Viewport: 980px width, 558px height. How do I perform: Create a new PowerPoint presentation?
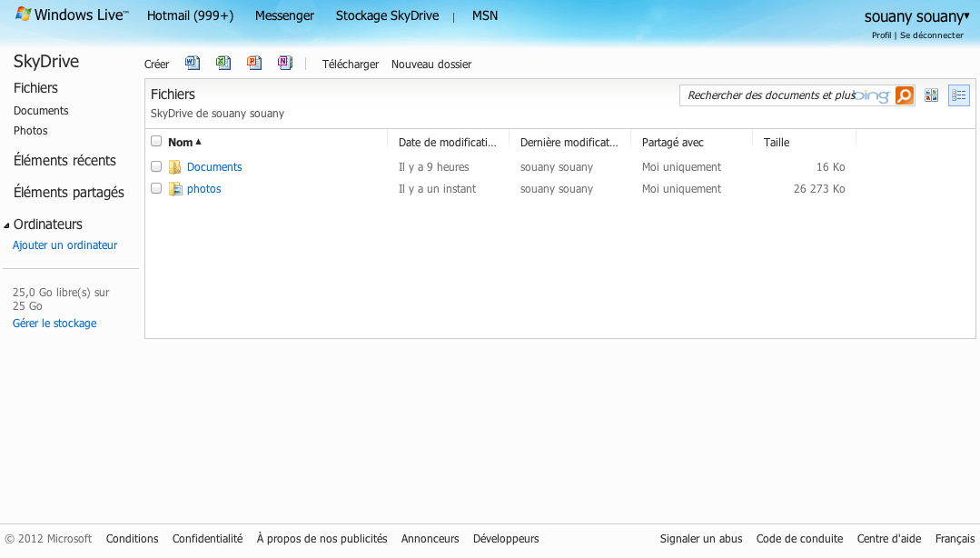254,64
